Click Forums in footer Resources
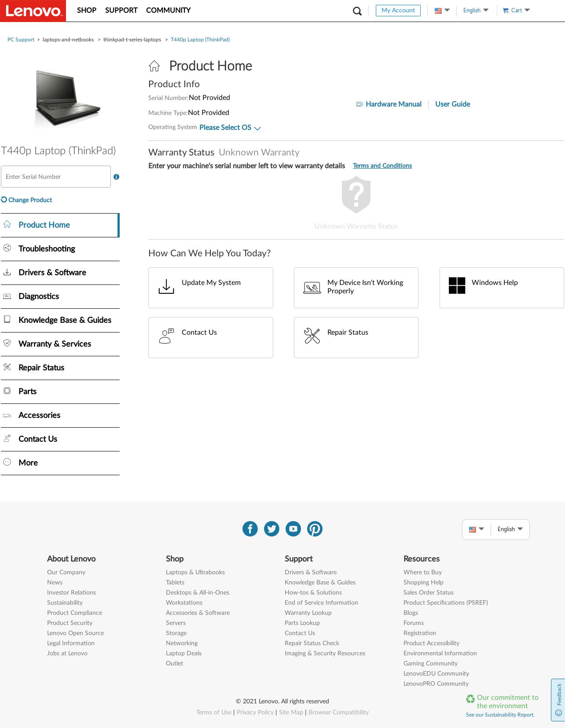The height and width of the screenshot is (728, 565). (x=414, y=623)
